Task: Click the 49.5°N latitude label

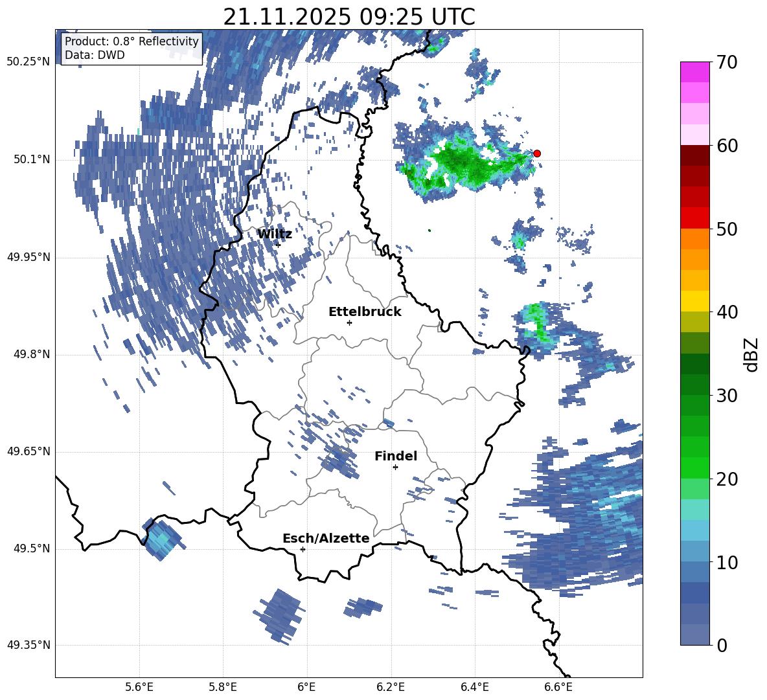Action: click(31, 548)
